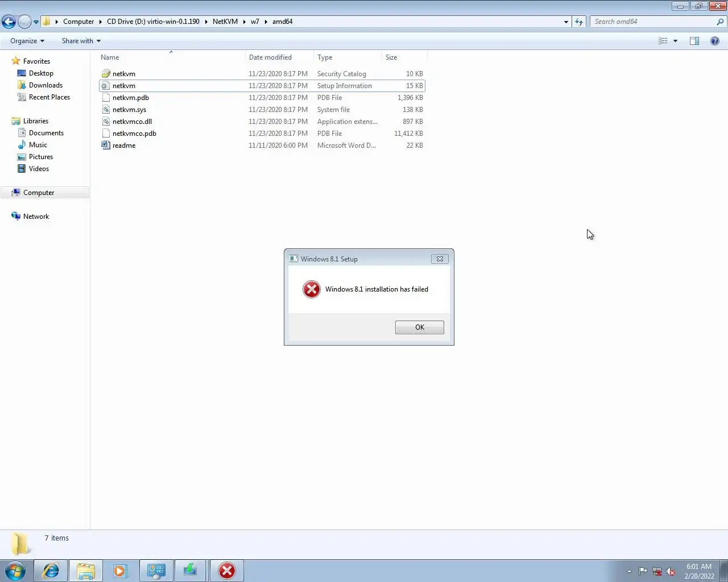Screen dimensions: 728x582
Task: Select Network in the navigation pane
Action: [36, 217]
